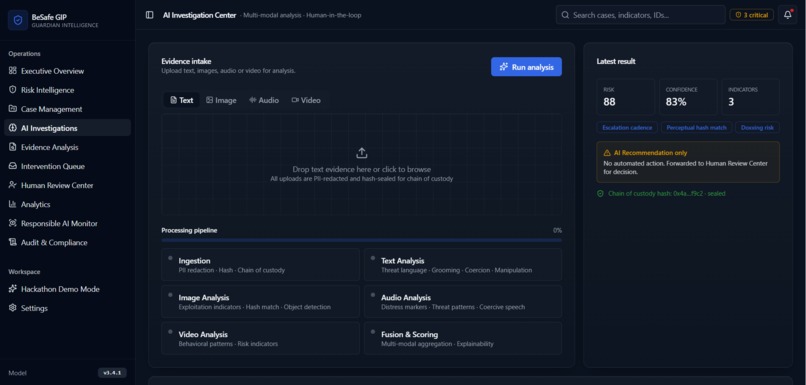806x385 pixels.
Task: Switch to the Audio evidence tab
Action: click(x=264, y=100)
